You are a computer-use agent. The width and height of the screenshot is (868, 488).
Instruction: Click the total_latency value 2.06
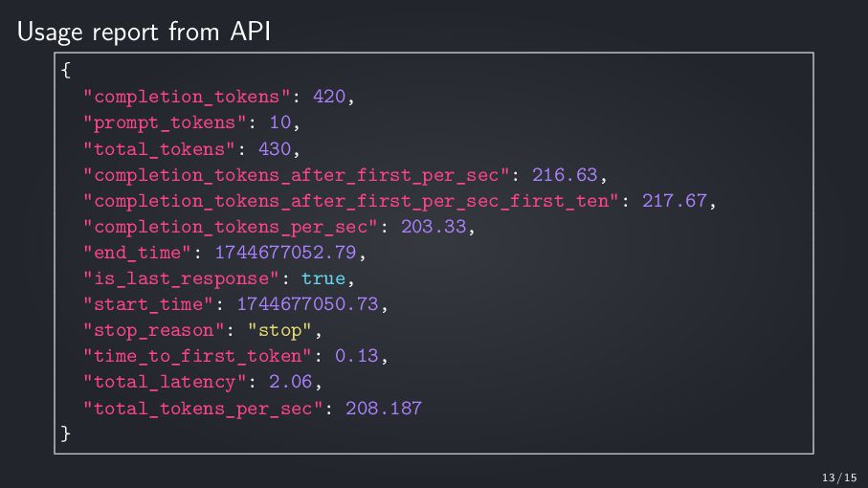pos(291,381)
